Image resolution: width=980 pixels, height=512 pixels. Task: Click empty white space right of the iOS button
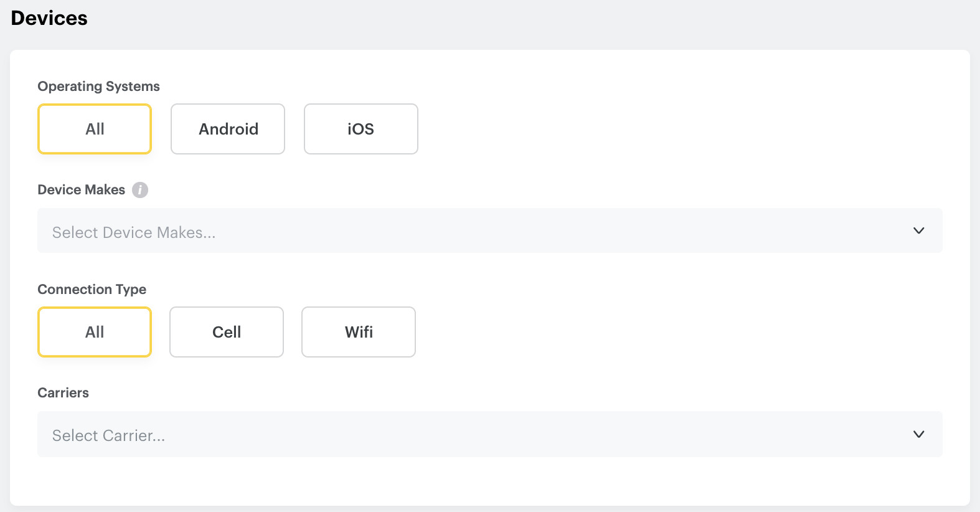[x=623, y=129]
